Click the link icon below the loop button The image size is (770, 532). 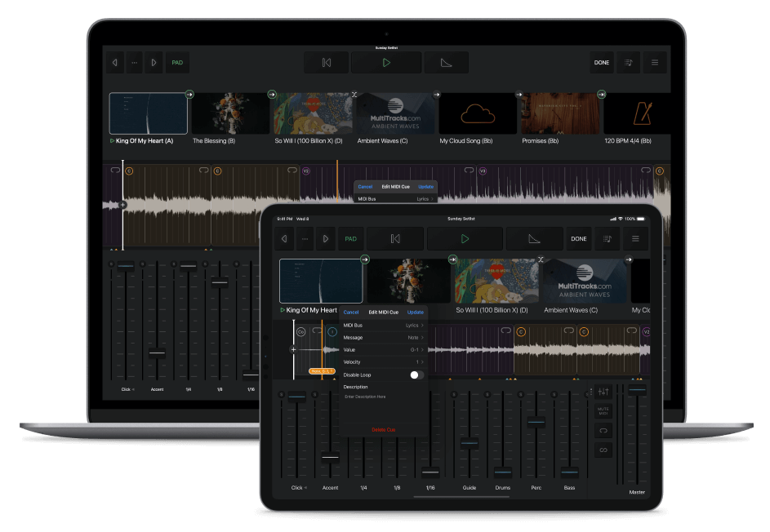pos(603,450)
